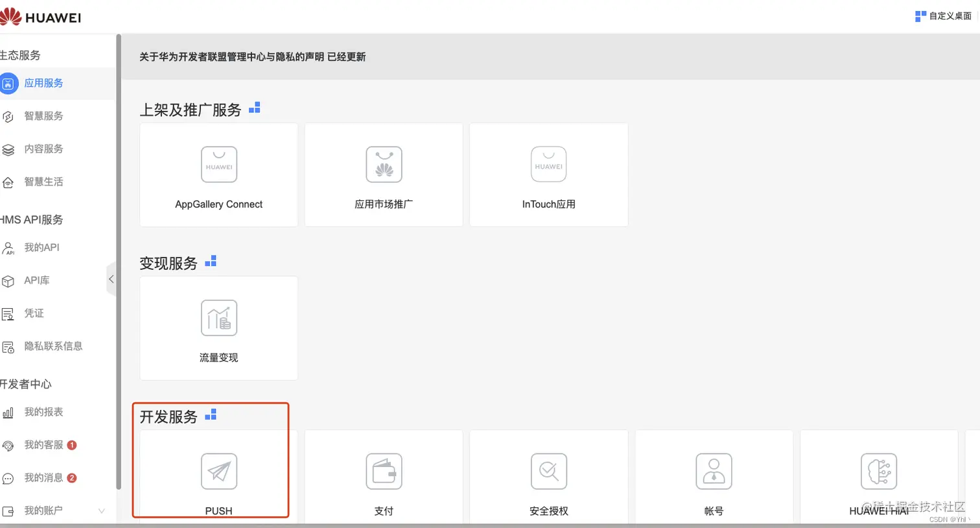Viewport: 980px width, 528px height.
Task: Click the 智慧服务 sidebar icon
Action: pos(8,117)
